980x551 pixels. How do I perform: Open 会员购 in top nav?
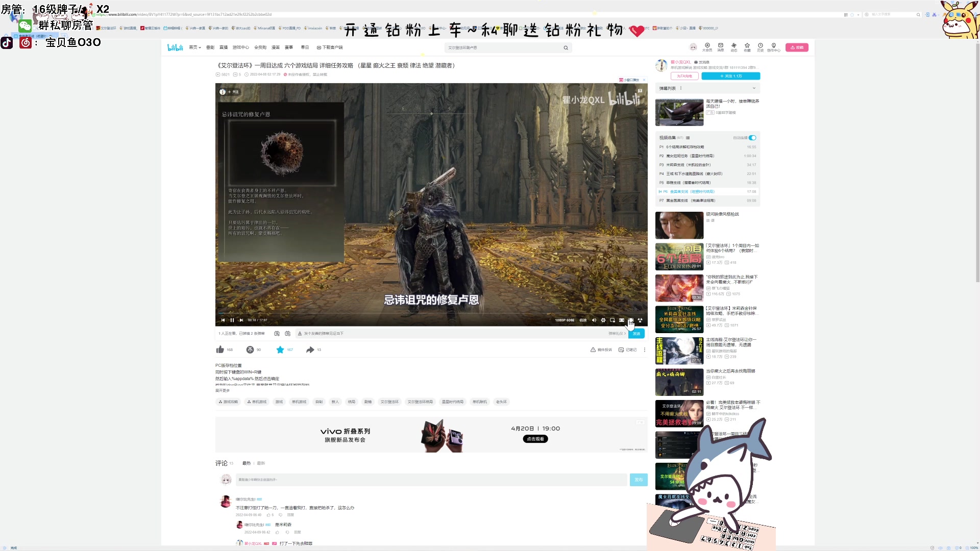(260, 47)
